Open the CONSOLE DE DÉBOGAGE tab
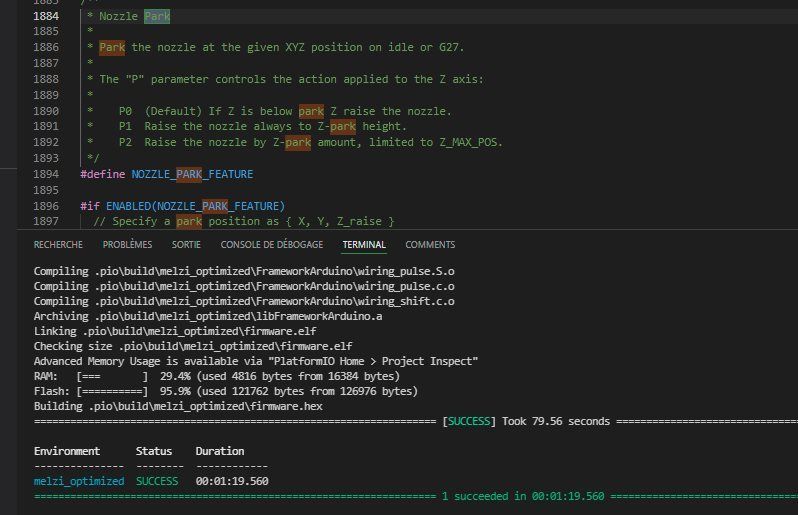798x515 pixels. tap(271, 244)
